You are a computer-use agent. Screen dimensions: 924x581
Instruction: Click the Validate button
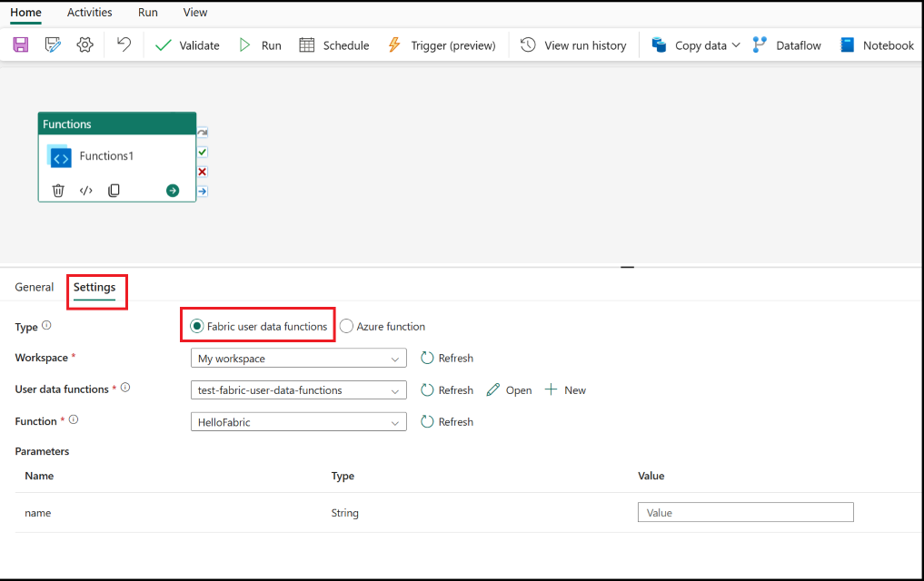(x=187, y=44)
